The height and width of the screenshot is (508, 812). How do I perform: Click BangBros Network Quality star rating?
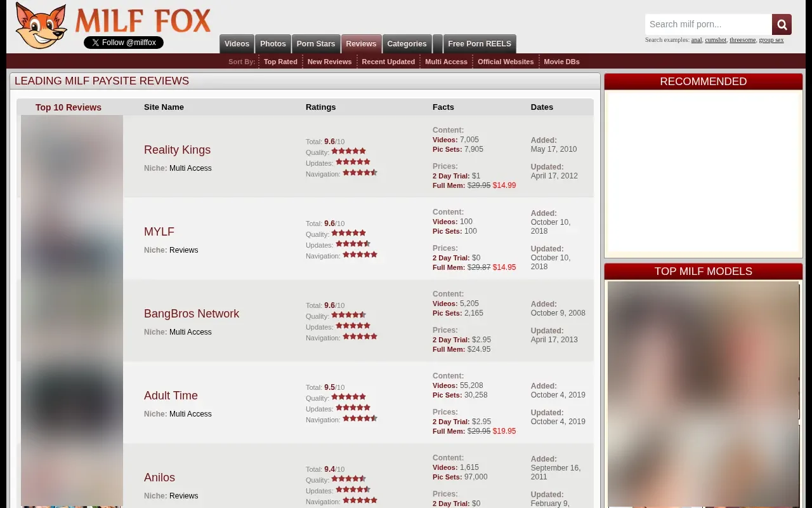coord(348,315)
